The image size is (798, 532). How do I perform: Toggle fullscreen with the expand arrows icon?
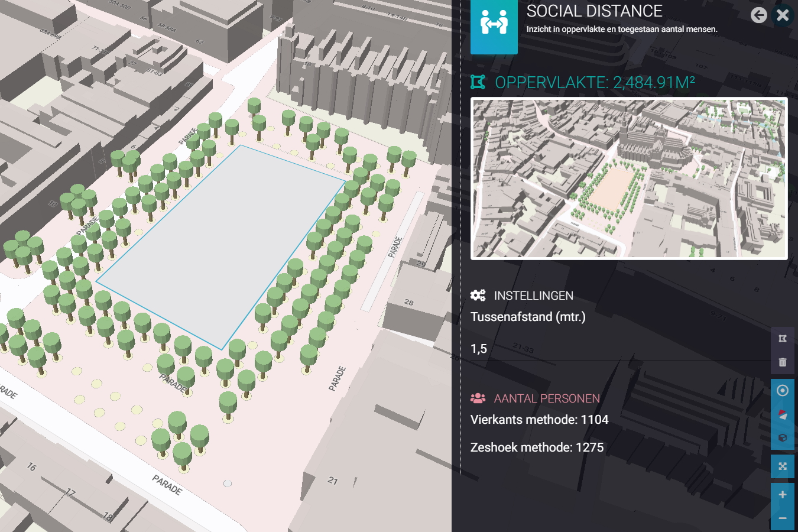(783, 466)
